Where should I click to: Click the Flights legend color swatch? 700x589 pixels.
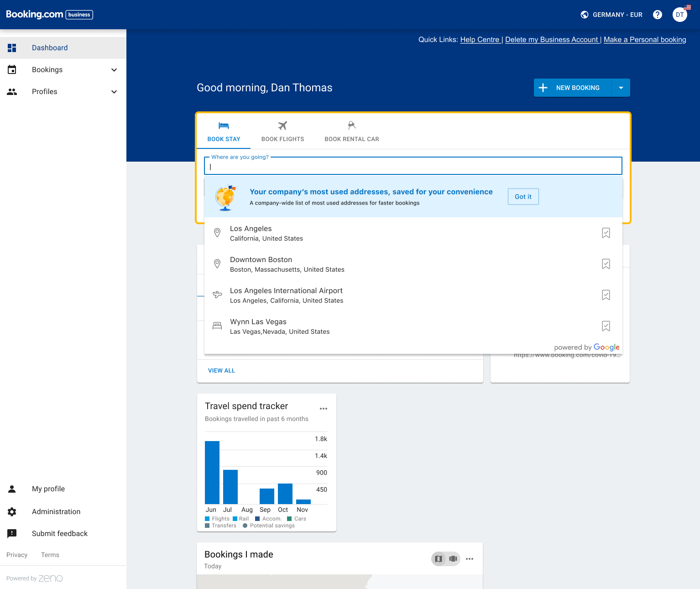208,519
